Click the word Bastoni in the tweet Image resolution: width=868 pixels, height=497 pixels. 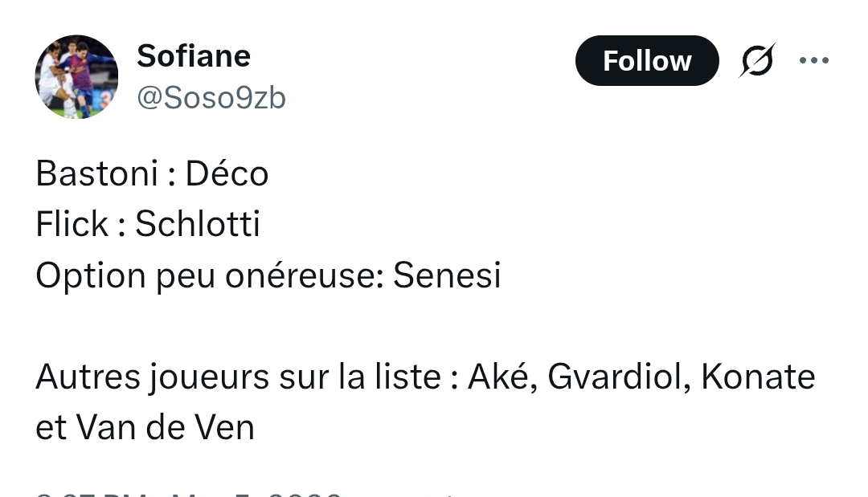coord(96,173)
